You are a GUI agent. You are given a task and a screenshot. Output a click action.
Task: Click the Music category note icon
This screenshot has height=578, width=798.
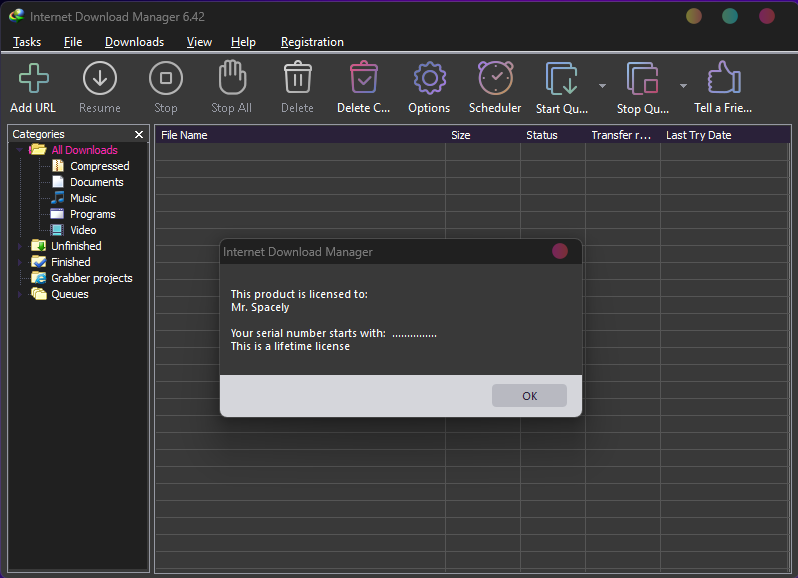(x=58, y=197)
